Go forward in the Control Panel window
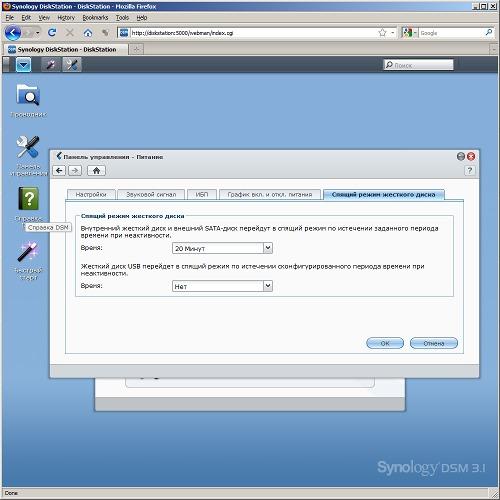Screen dimensions: 500x500 point(75,171)
